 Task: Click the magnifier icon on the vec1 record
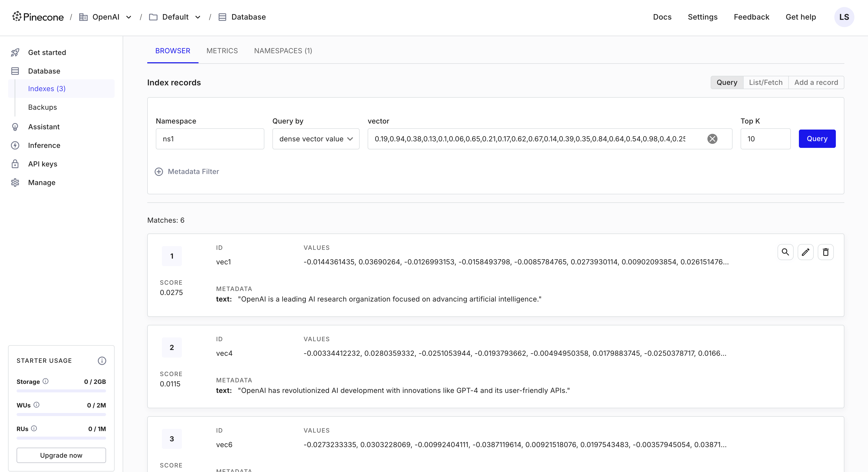(785, 252)
